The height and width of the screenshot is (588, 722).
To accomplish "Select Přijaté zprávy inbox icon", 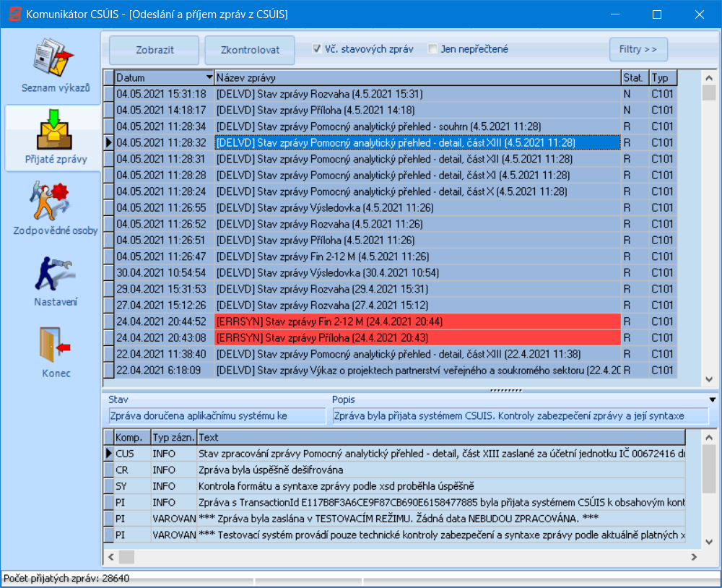I will pyautogui.click(x=54, y=131).
